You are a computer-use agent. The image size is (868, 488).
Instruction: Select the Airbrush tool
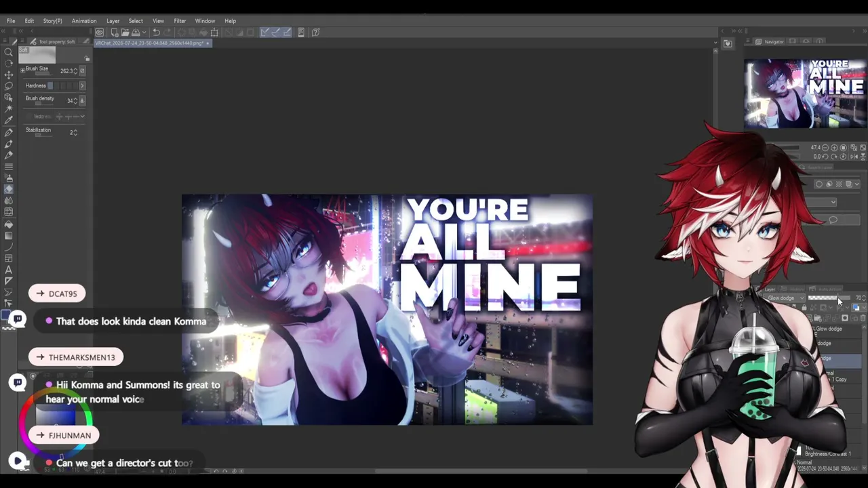[9, 178]
